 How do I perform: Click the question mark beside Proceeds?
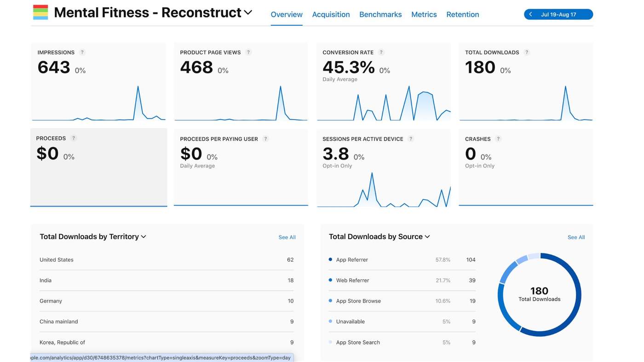[74, 138]
